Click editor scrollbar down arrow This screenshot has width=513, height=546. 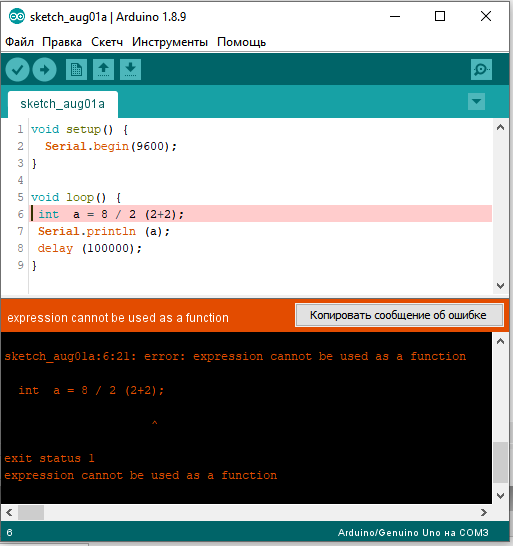coord(500,286)
